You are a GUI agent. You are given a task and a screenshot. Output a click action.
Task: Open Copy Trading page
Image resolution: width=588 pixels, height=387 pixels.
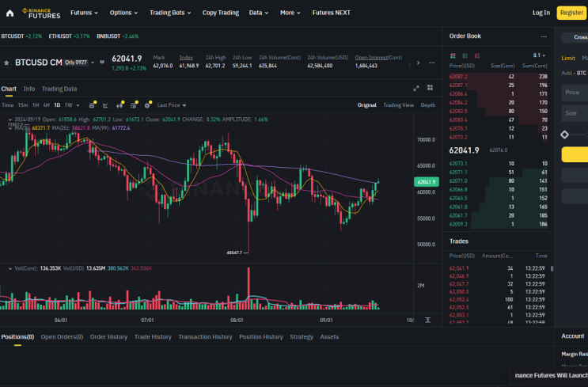221,13
